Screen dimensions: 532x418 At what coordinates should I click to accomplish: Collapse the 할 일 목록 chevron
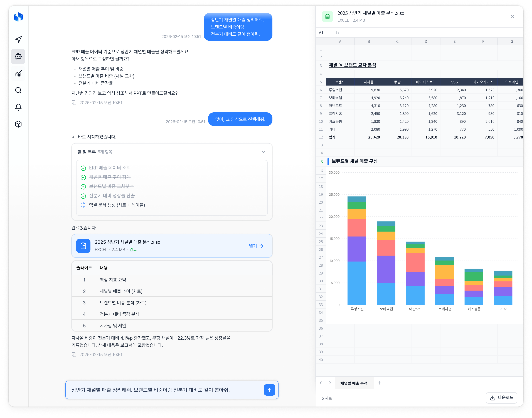263,152
